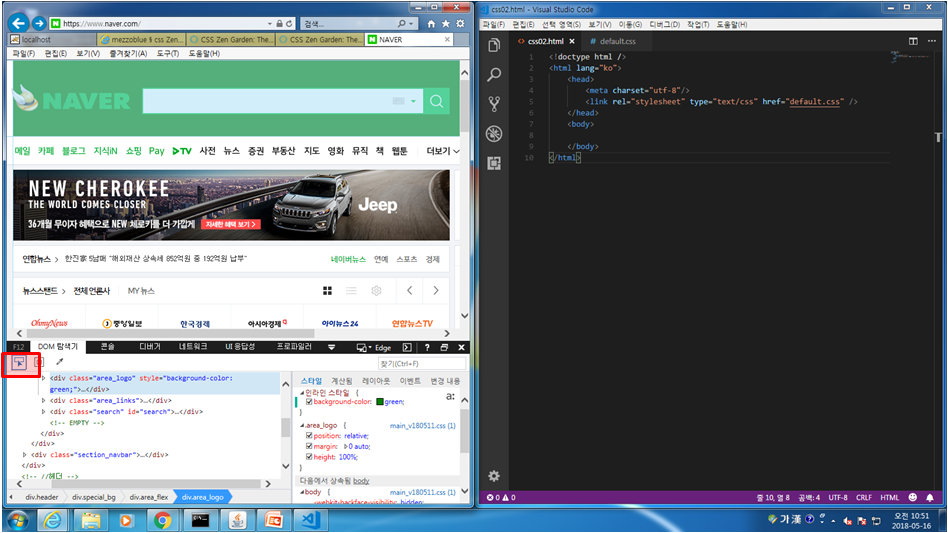Screen dimensions: 948x533
Task: Toggle DOM element highlight box tool
Action: point(39,362)
